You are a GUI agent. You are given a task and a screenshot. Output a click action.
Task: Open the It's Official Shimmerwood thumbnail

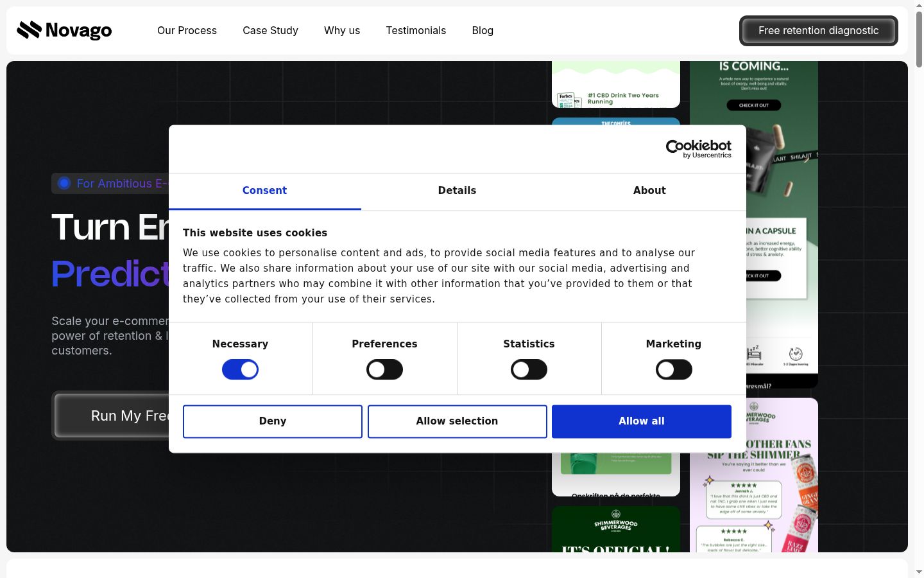point(616,529)
